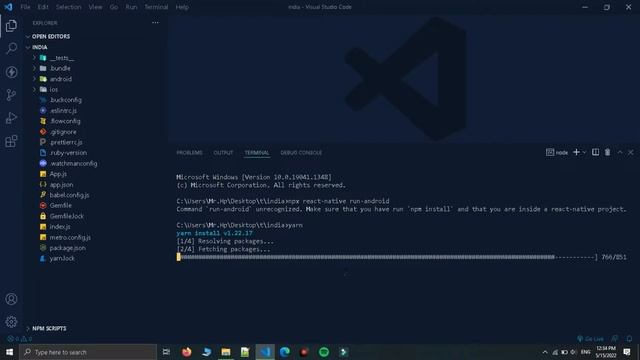
Task: Click the Go Live status bar button
Action: point(590,339)
